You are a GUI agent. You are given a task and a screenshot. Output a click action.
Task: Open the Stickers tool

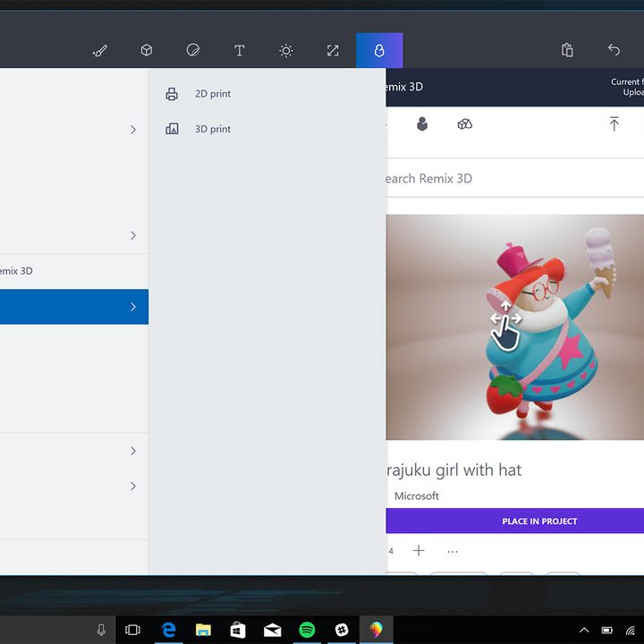[193, 50]
